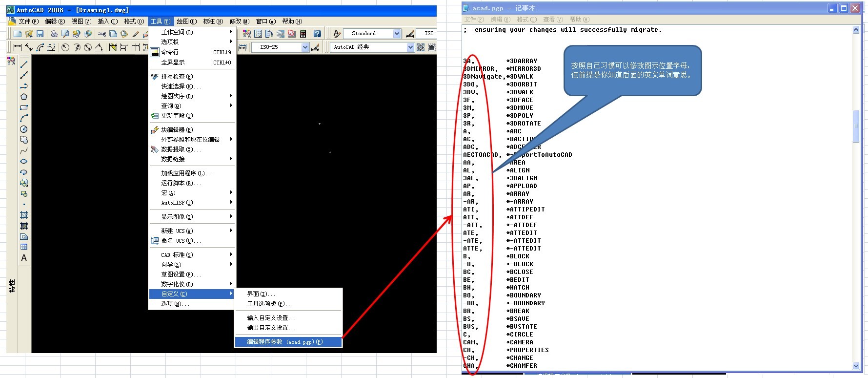The height and width of the screenshot is (378, 868).
Task: Expand the 绘图次序 submenu
Action: point(192,96)
